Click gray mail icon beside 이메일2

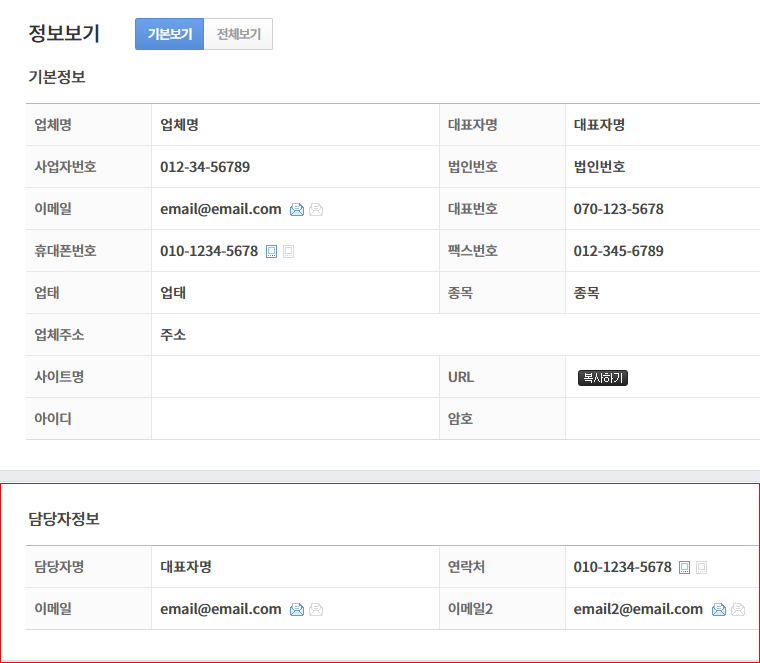[x=738, y=610]
